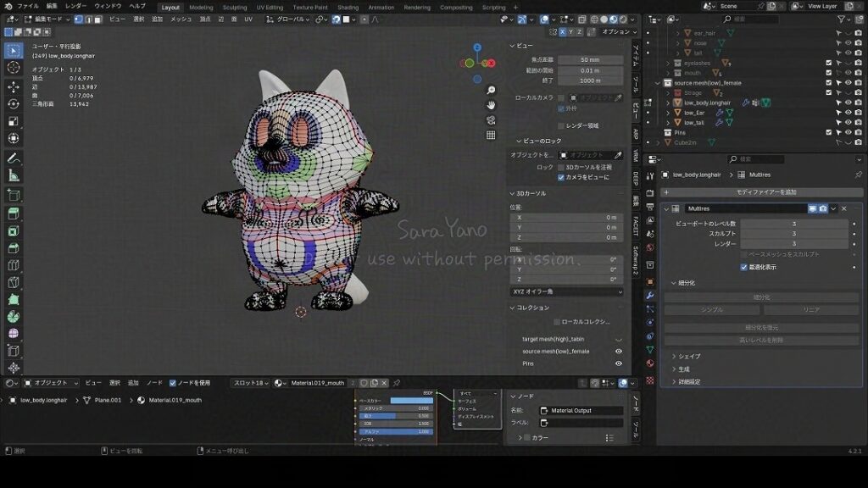Open the 'ファイル' menu
Screen dimensions: 868x488
[x=28, y=6]
